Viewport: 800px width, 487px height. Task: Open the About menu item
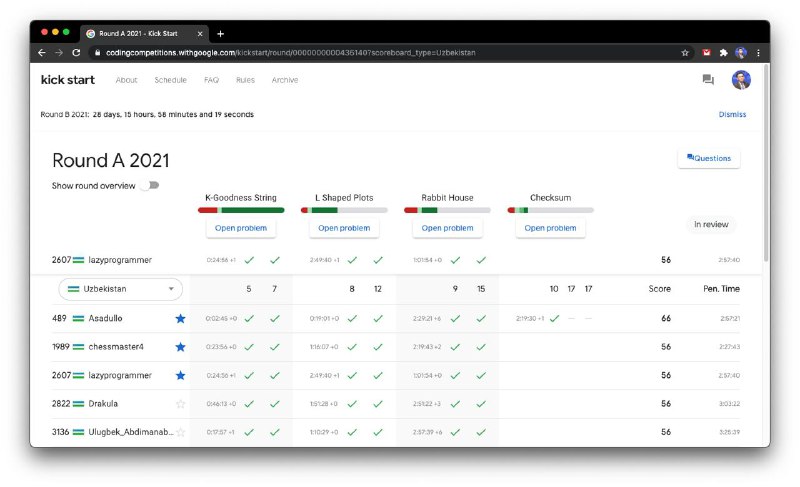pyautogui.click(x=126, y=80)
